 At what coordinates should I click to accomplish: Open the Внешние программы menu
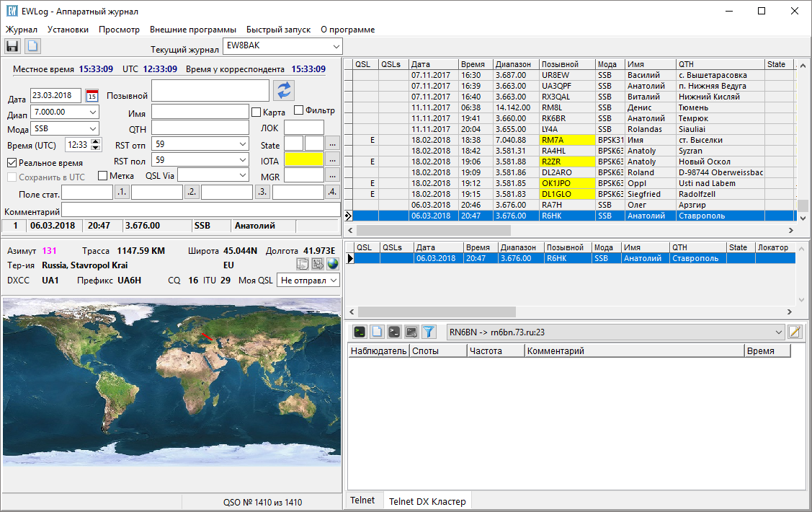(192, 30)
